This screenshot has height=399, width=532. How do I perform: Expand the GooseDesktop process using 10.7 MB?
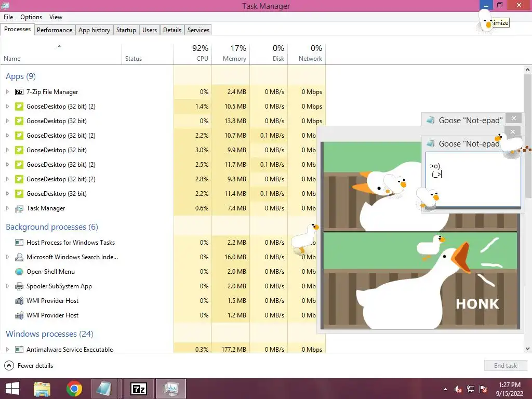(x=7, y=136)
